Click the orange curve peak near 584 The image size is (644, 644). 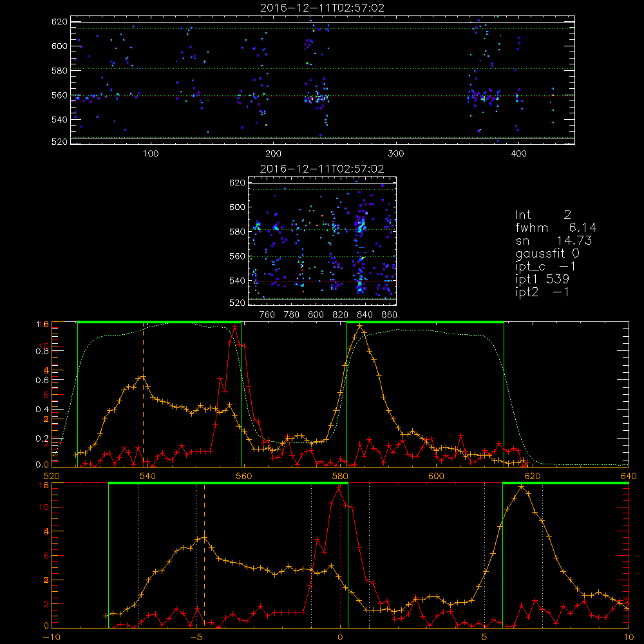tap(360, 326)
